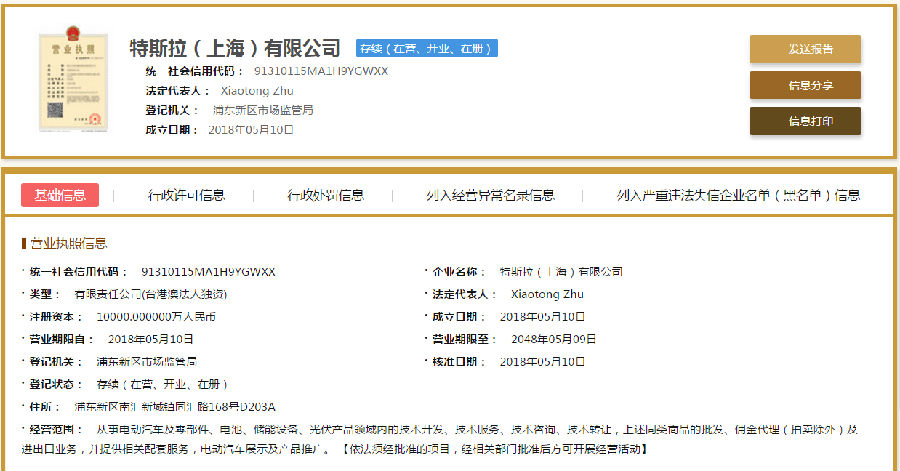Viewport: 900px width, 471px height.
Task: Click the 企业名称 value in license info
Action: point(561,271)
